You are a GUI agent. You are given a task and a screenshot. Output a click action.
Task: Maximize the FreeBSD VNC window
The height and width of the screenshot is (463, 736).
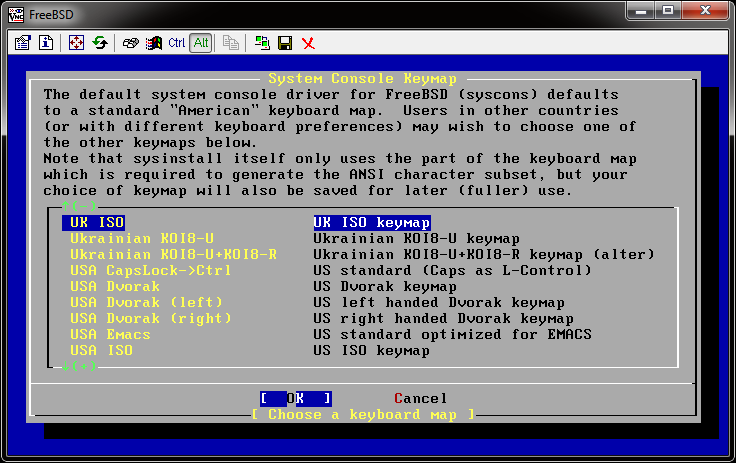[668, 10]
